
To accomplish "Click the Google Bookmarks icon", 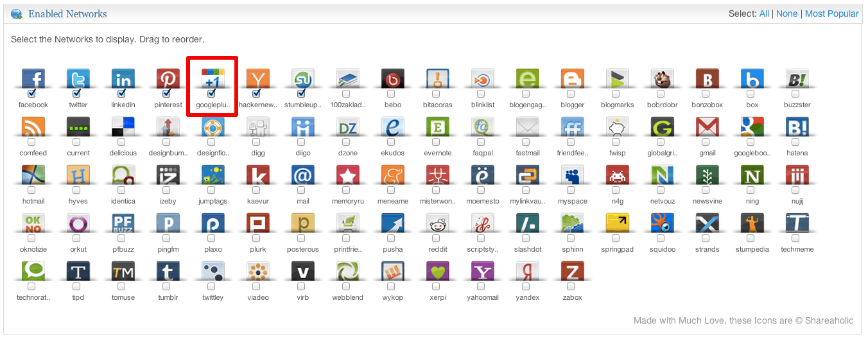I will coord(752,128).
